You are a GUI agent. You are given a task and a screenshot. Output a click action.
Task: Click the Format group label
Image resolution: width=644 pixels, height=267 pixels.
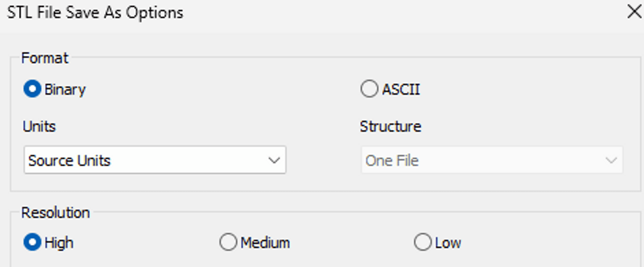click(45, 58)
